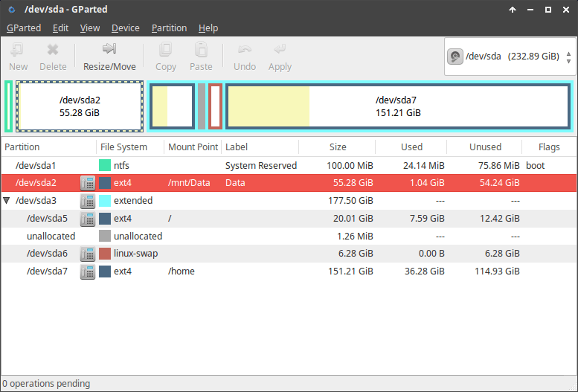Click the 177.50 GiB size value
The image size is (578, 392).
tap(350, 201)
